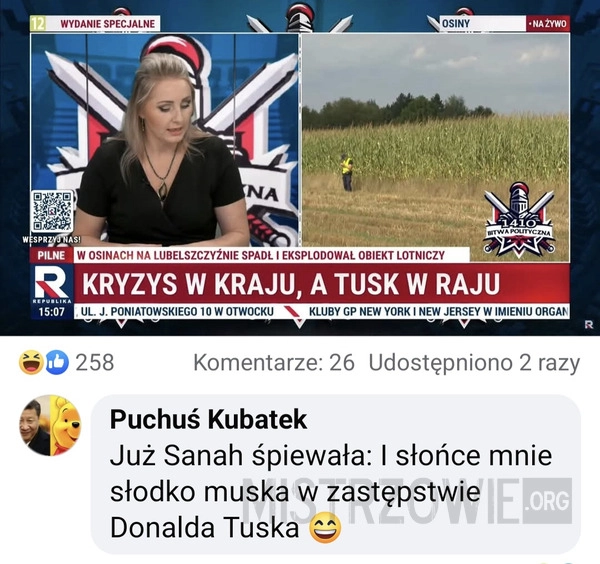Click Udostępniono 2 razy shares link

[x=474, y=363]
